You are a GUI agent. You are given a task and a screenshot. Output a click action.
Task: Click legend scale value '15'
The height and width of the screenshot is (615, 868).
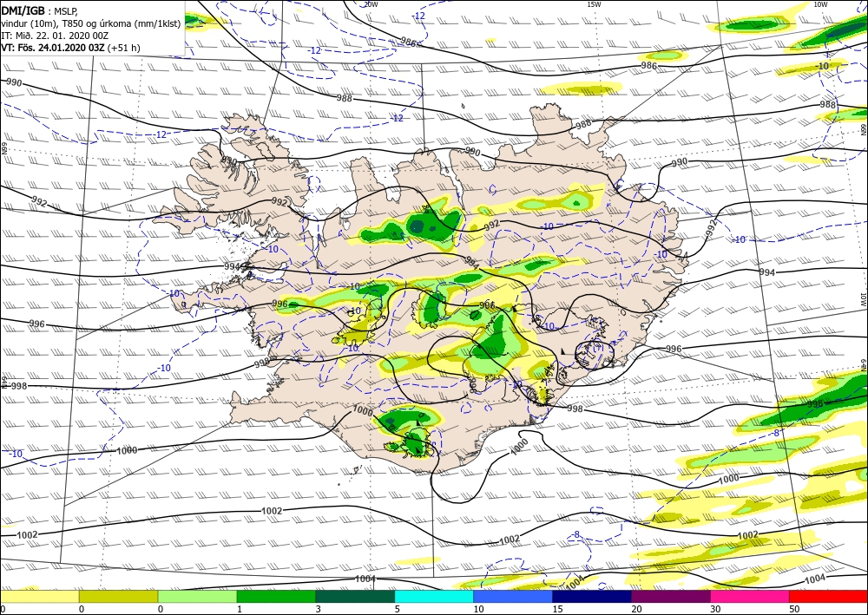coord(557,609)
